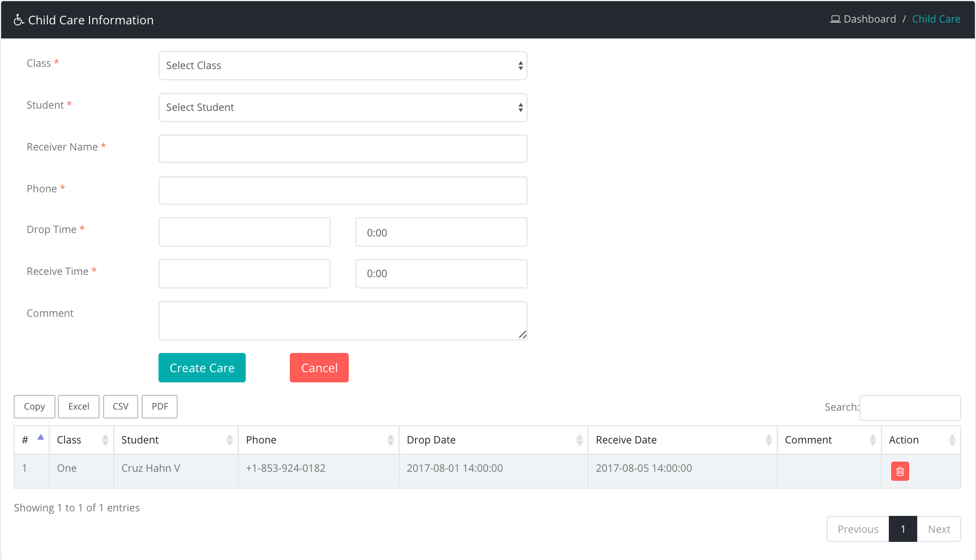Click the student name Cruz Hahn V
Viewport: 976px width, 560px height.
click(x=151, y=468)
